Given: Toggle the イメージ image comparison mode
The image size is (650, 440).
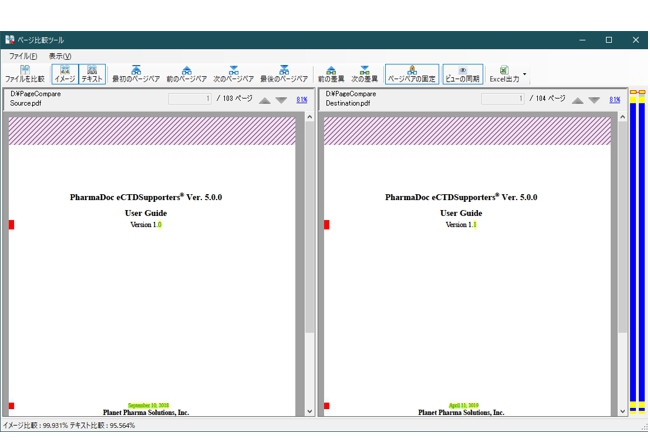Looking at the screenshot, I should click(x=65, y=74).
